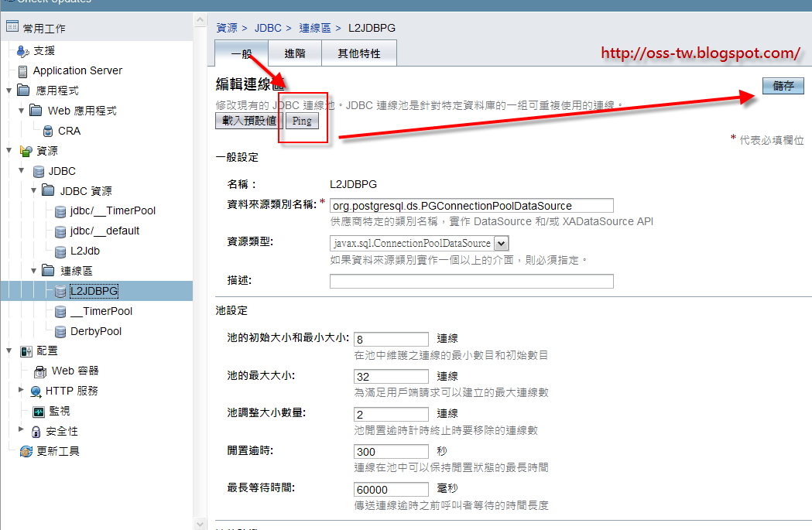Click the 監視 monitoring icon
The width and height of the screenshot is (812, 530).
pyautogui.click(x=39, y=412)
